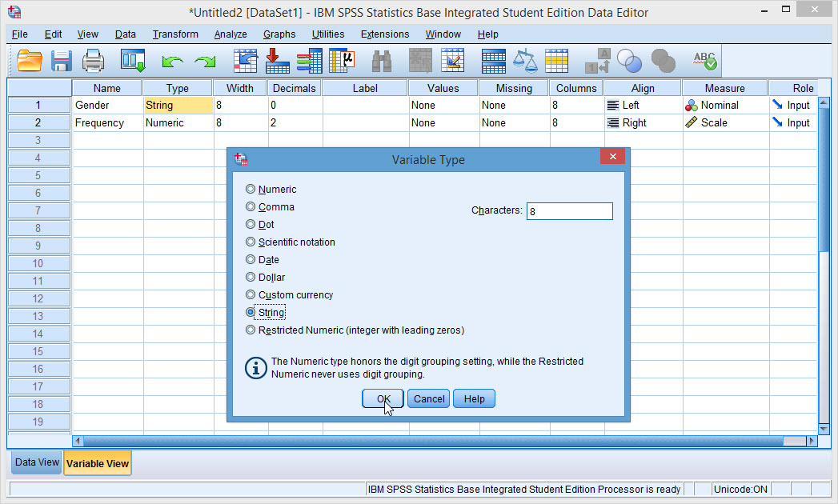Switch to the Variable View tab
The height and width of the screenshot is (504, 838).
(98, 463)
